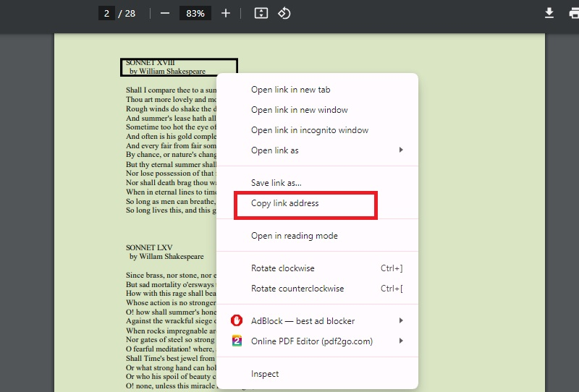Choose Open link in incognito window

coord(317,130)
